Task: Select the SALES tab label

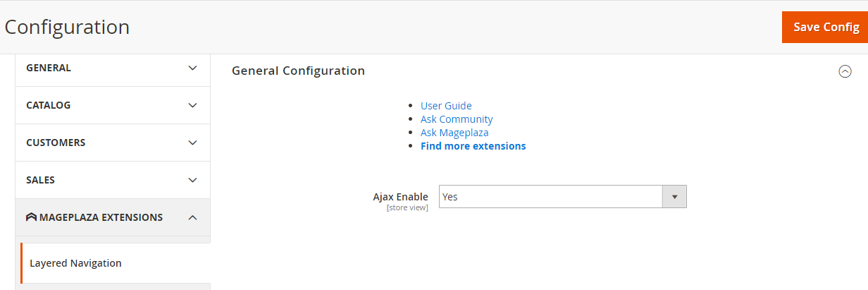Action: pyautogui.click(x=40, y=180)
